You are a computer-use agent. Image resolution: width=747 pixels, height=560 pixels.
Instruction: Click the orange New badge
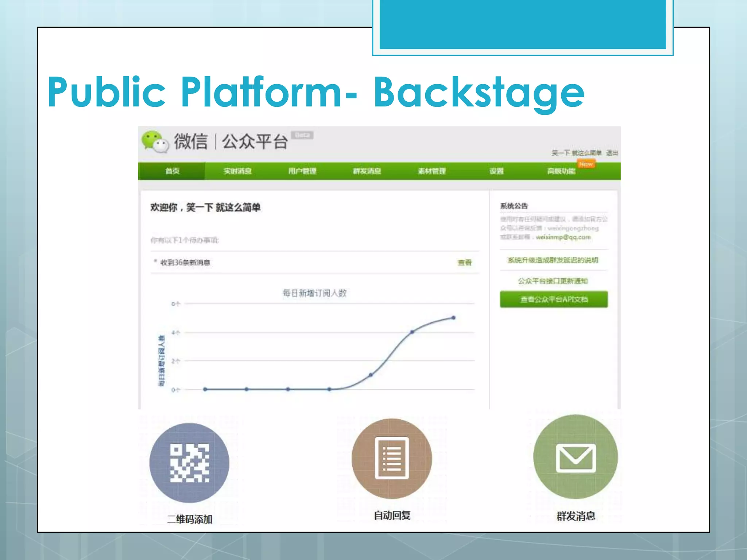coord(586,164)
